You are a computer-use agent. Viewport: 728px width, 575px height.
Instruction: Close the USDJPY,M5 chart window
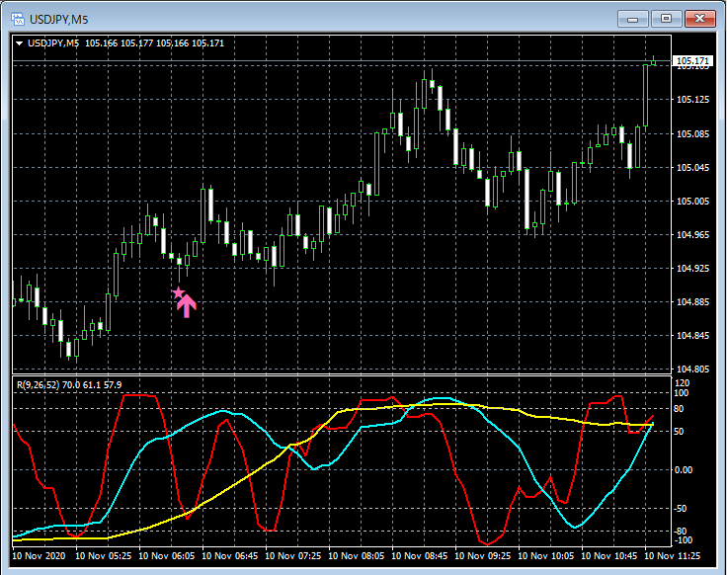pos(700,19)
